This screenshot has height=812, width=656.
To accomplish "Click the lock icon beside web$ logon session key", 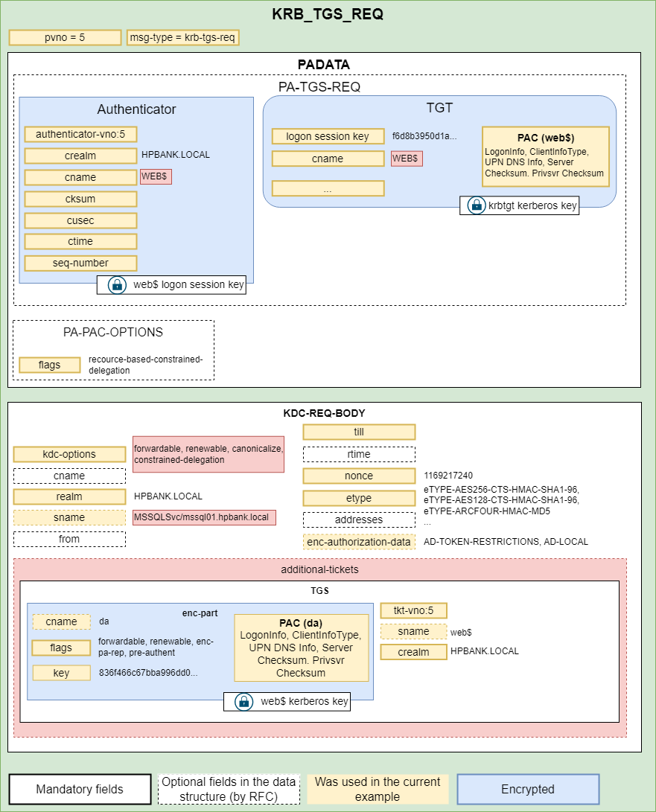I will click(x=116, y=284).
